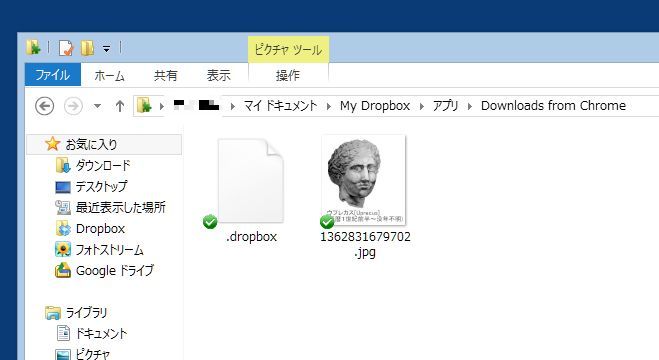Select ライブラリ in the navigation pane
The height and width of the screenshot is (360, 659).
(87, 313)
